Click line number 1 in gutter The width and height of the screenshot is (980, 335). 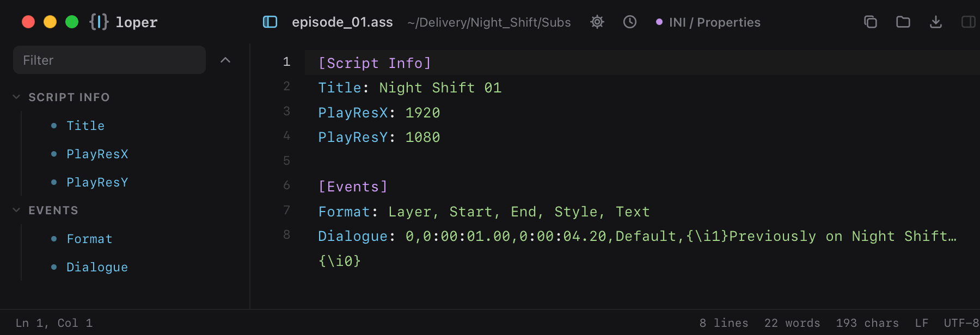click(286, 62)
